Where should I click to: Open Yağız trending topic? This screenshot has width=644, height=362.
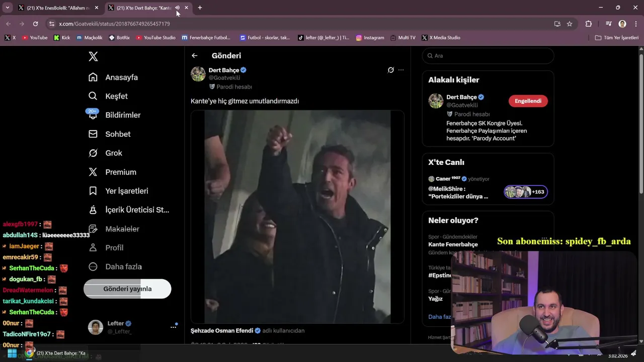[x=436, y=299]
